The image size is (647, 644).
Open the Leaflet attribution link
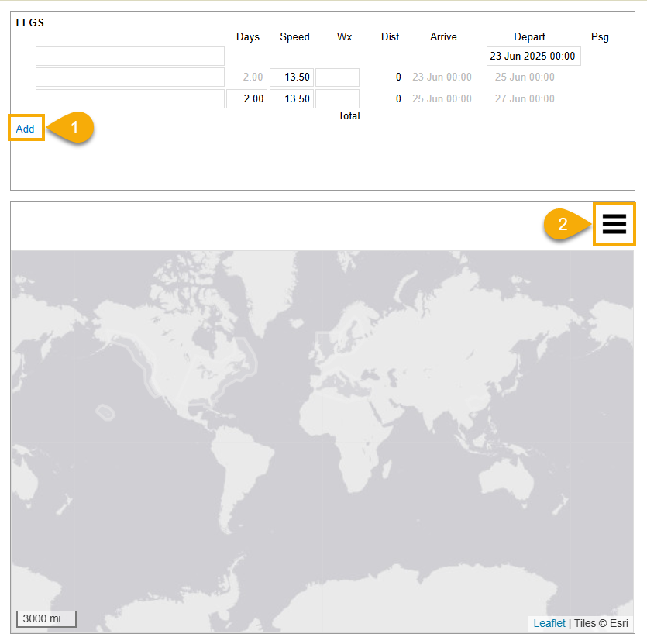coord(549,623)
